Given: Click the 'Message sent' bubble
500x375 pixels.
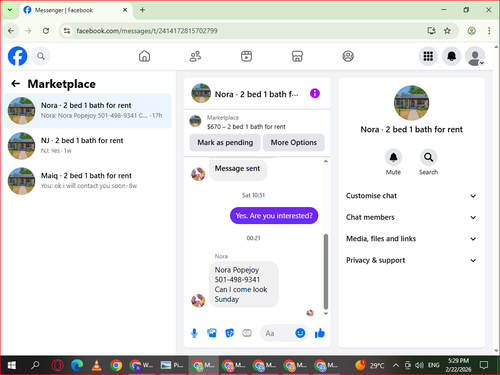Looking at the screenshot, I should pyautogui.click(x=238, y=169).
